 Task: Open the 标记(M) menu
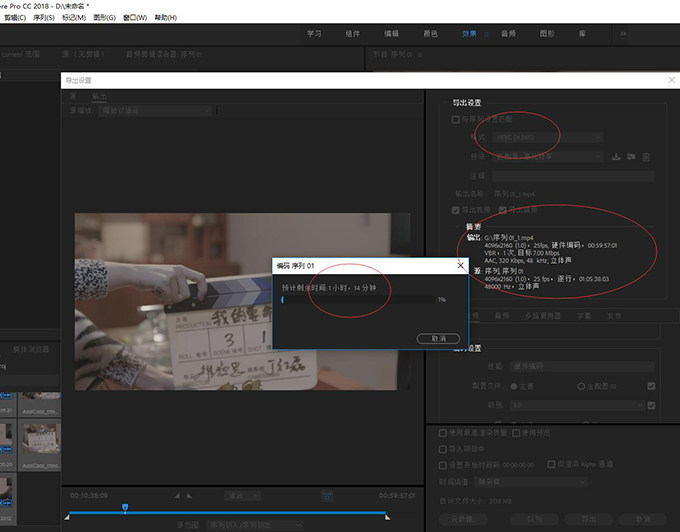(x=74, y=18)
